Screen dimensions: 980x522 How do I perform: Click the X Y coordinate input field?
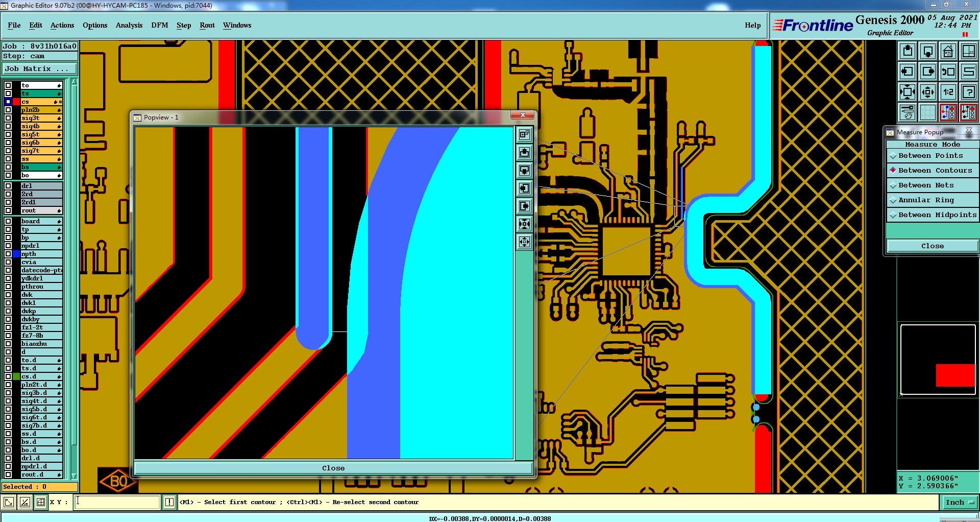click(x=117, y=502)
